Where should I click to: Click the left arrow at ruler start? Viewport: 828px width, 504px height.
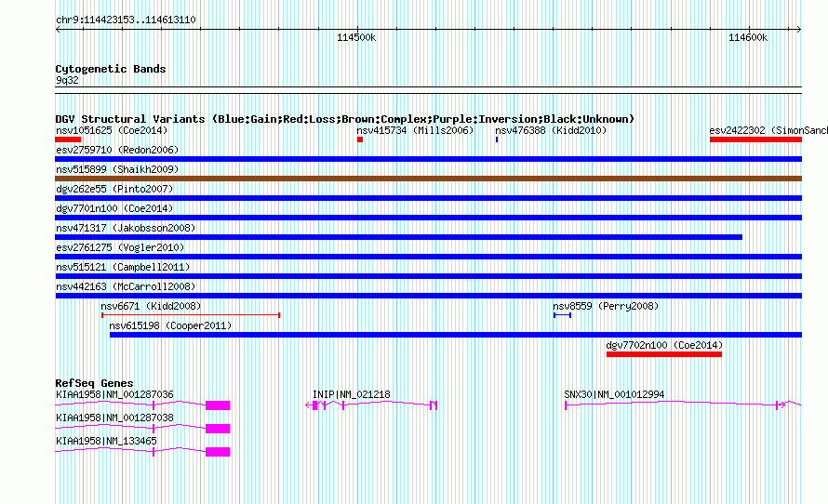point(58,30)
